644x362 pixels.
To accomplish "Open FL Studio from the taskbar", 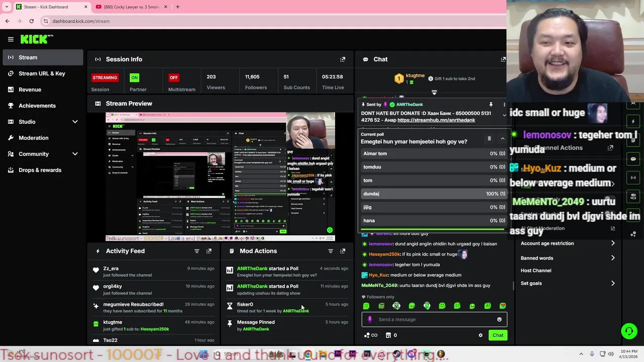I will pos(441,354).
